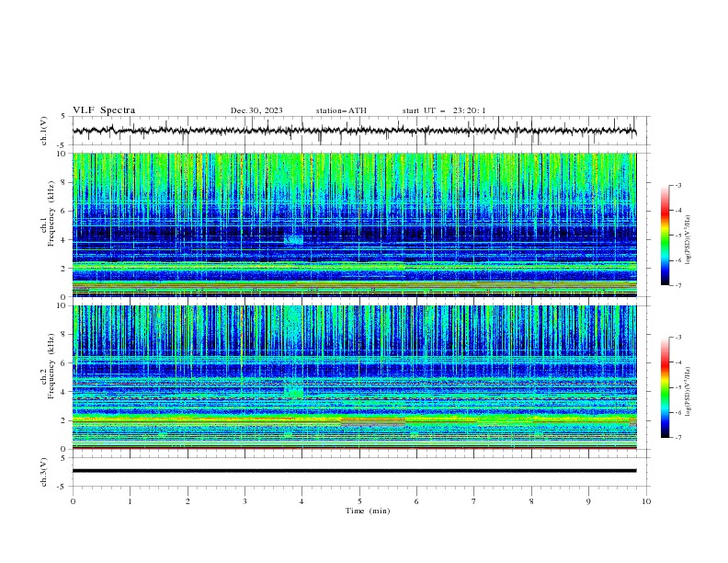Click the "8" kHz tick of ch.1 spectrogram

(64, 182)
